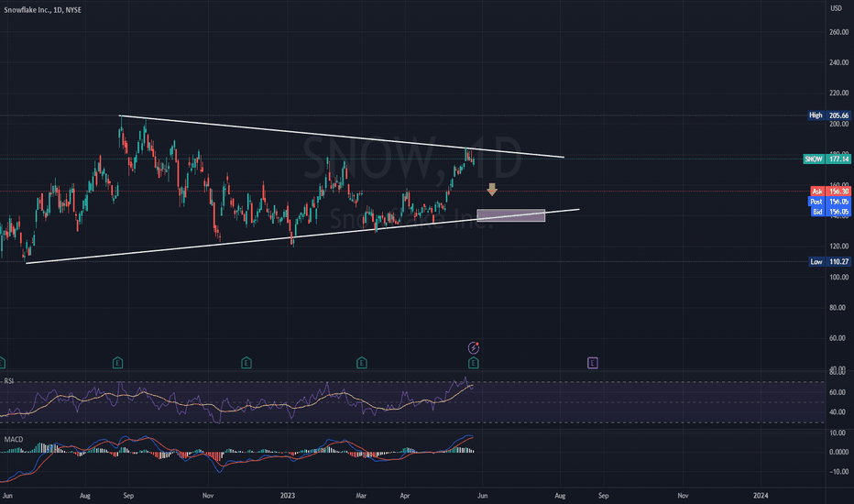This screenshot has width=854, height=504.
Task: Click the 2023 label on time axis
Action: pyautogui.click(x=288, y=495)
